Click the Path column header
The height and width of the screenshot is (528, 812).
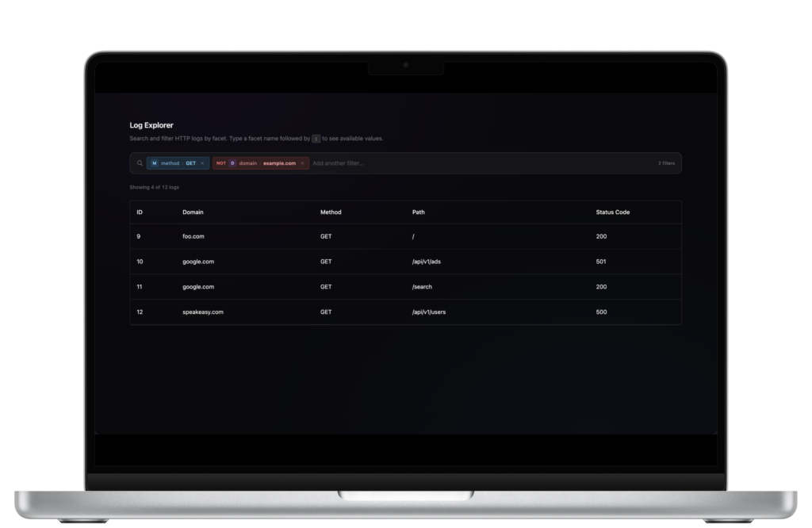(419, 212)
